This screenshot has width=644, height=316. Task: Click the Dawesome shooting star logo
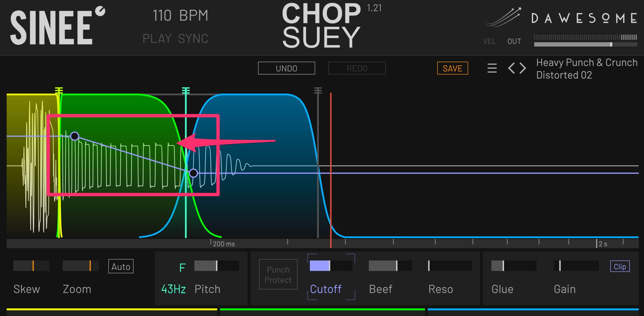503,17
